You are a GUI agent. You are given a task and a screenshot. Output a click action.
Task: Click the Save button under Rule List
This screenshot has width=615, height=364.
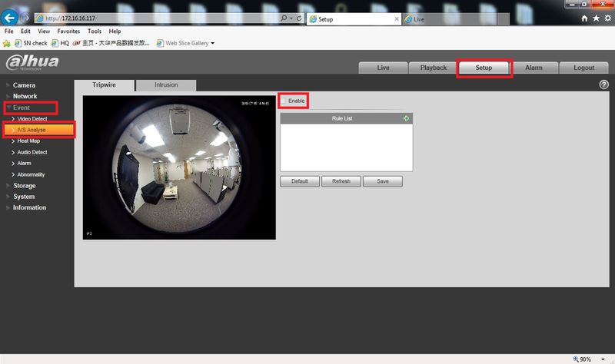(x=382, y=181)
